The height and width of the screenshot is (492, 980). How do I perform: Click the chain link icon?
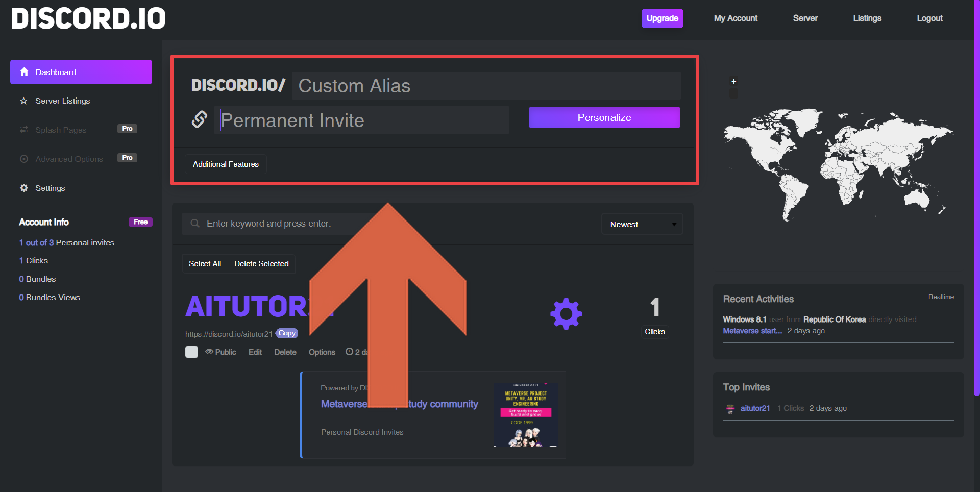(x=199, y=119)
